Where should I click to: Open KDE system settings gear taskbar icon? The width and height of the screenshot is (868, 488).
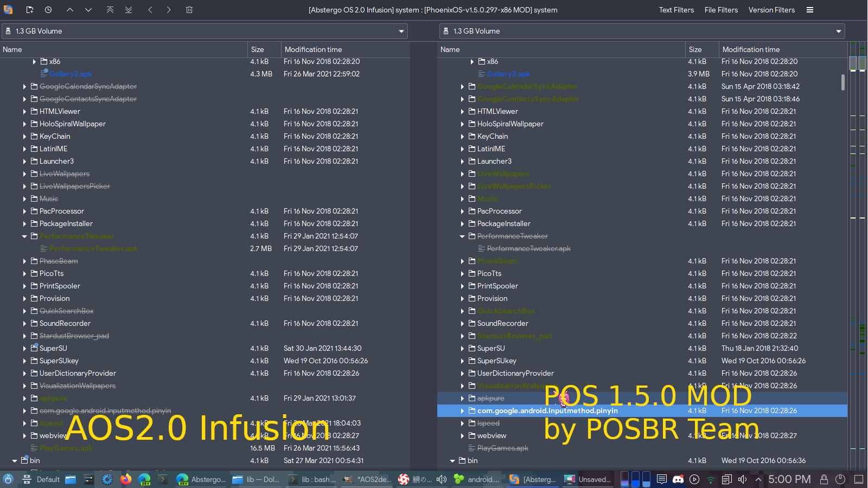click(107, 479)
